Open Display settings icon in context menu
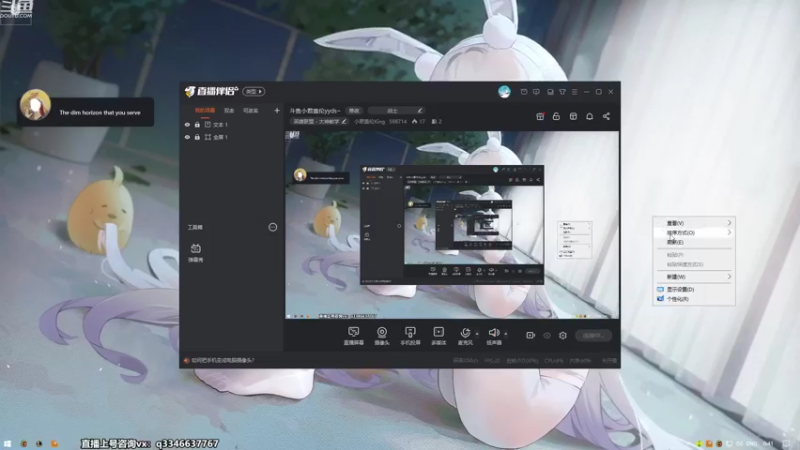Image resolution: width=800 pixels, height=450 pixels. coord(660,289)
